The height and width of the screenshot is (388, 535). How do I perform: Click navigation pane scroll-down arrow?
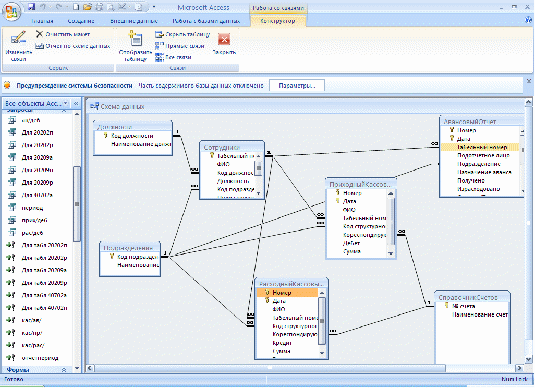click(x=77, y=368)
